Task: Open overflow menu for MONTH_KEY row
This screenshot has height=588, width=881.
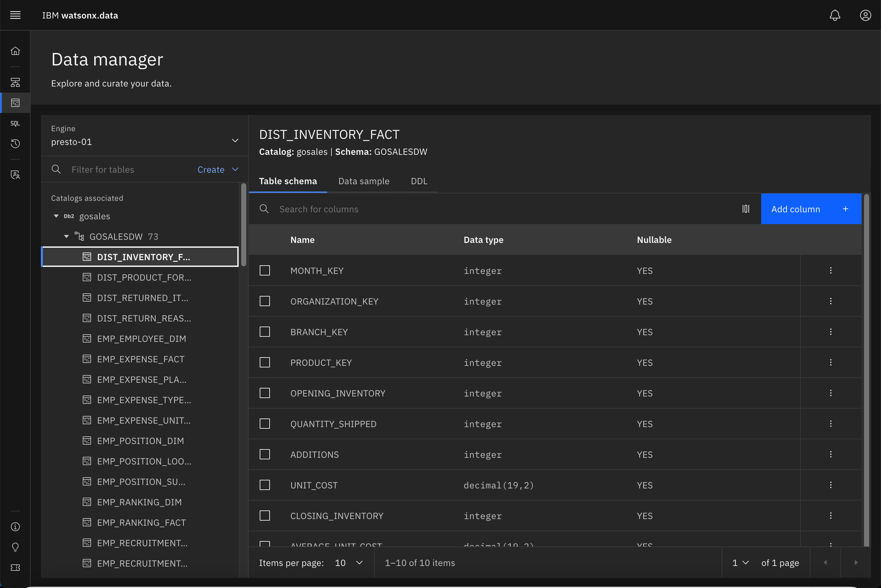Action: [x=831, y=270]
